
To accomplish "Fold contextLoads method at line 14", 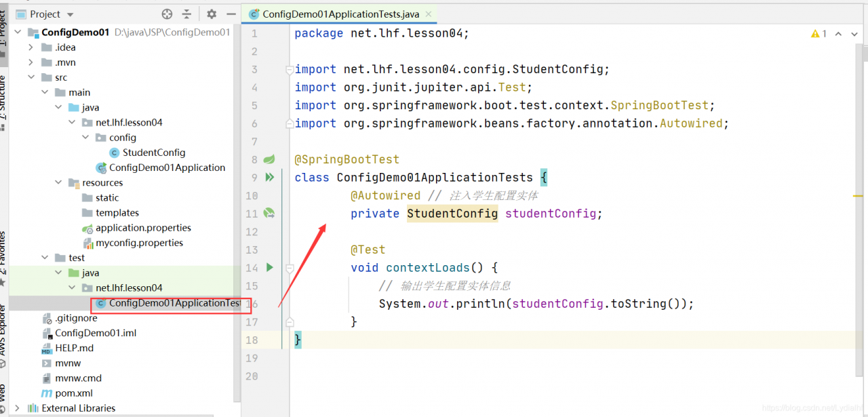I will click(290, 267).
